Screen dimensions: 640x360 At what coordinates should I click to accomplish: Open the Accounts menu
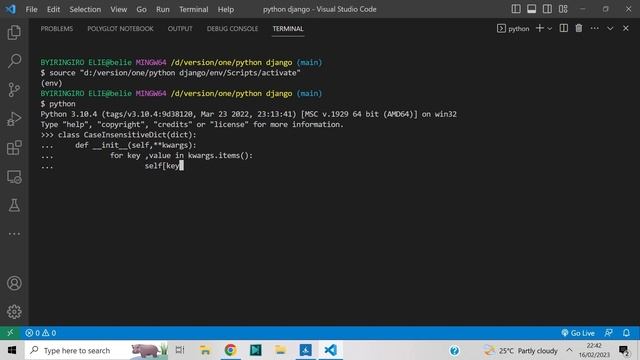(x=14, y=283)
